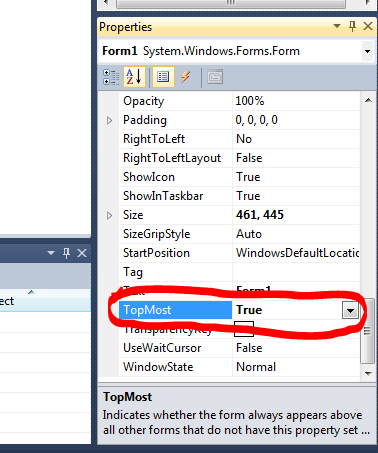The height and width of the screenshot is (453, 378).
Task: Edit the Opacity 100% value
Action: (296, 101)
